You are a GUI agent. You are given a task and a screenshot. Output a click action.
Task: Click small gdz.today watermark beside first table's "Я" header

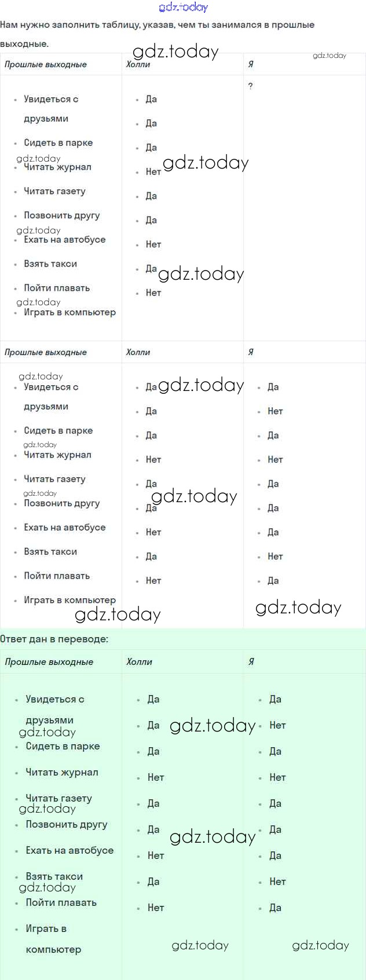pyautogui.click(x=329, y=56)
